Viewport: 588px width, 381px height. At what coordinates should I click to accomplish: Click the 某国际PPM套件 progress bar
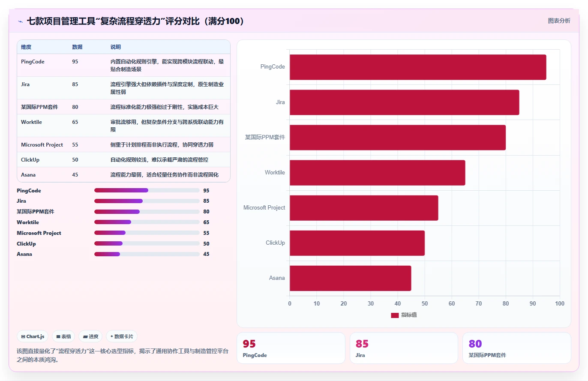pyautogui.click(x=147, y=212)
